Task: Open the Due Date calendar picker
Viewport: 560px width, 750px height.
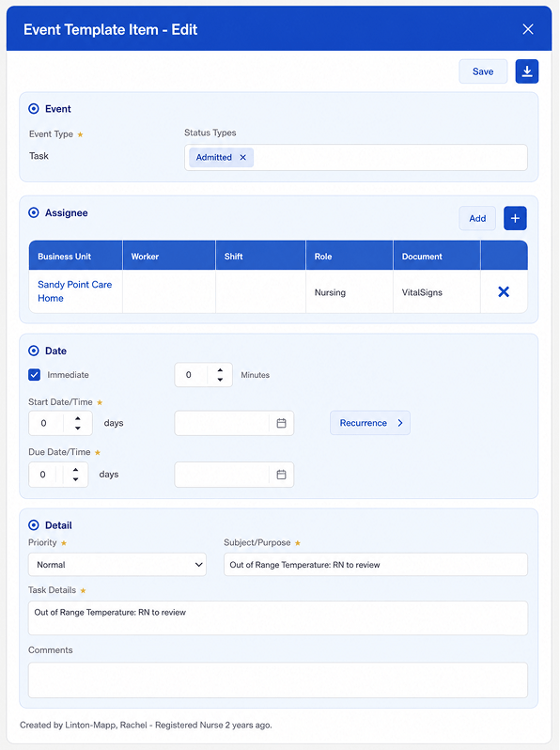Action: 281,475
